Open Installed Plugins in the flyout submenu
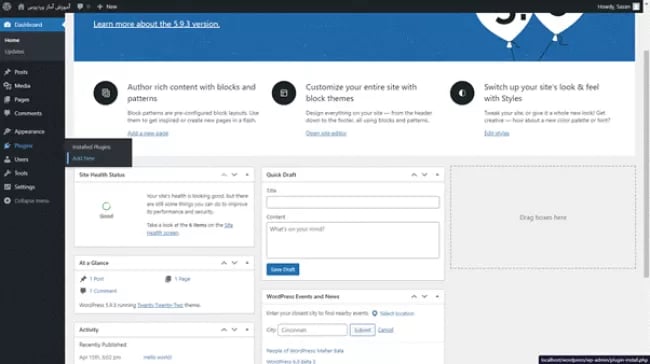 (91, 147)
